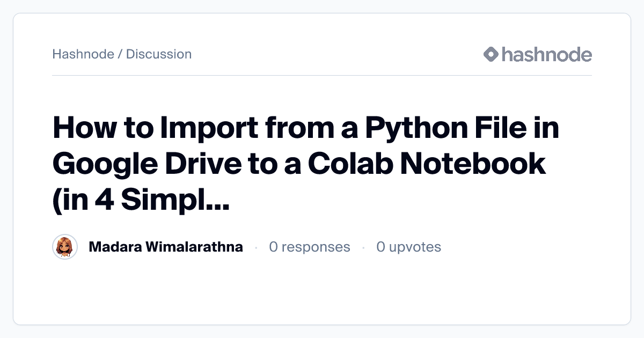The height and width of the screenshot is (338, 644).
Task: Click the 0 upvotes count
Action: tap(408, 247)
